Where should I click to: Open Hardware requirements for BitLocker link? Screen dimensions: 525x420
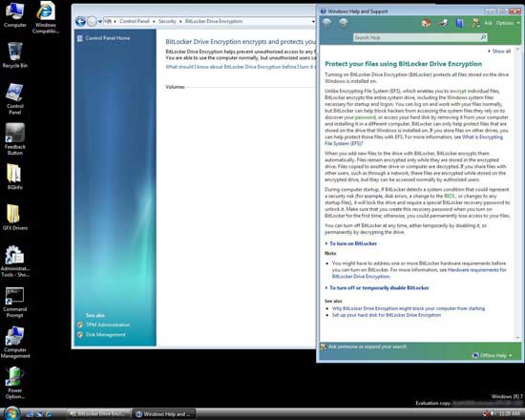[x=419, y=273]
